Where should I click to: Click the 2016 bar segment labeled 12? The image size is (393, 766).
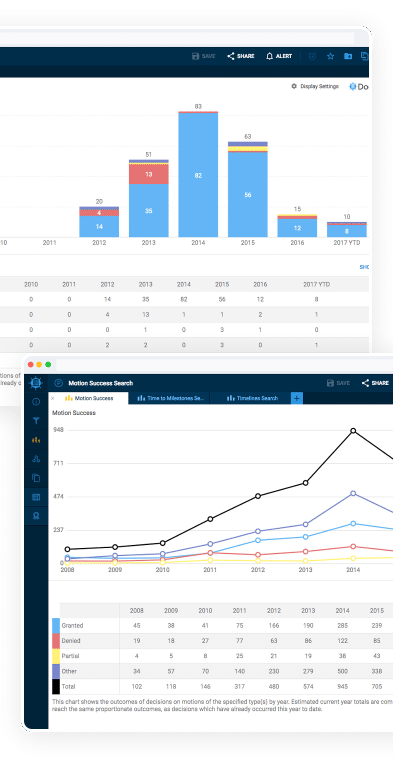click(x=297, y=228)
